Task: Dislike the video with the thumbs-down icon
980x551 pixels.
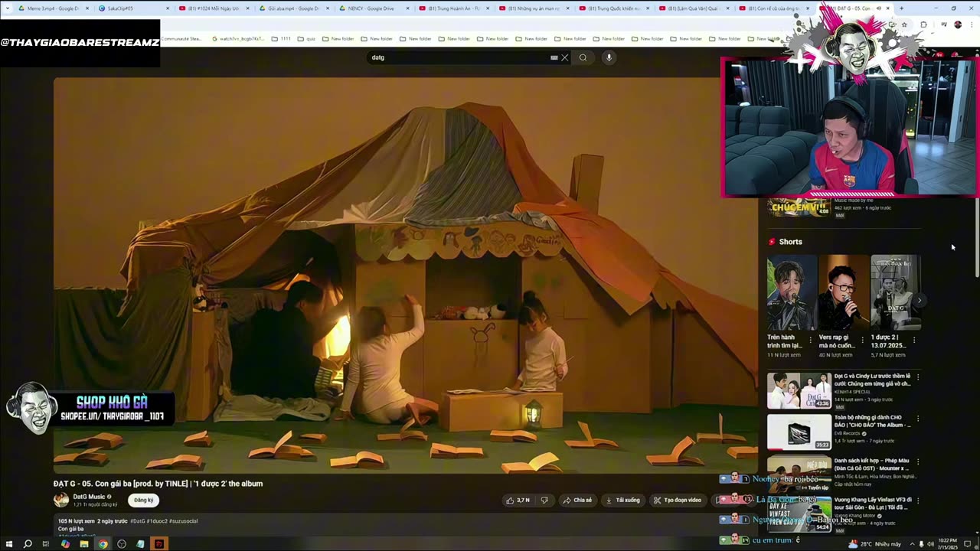Action: [544, 500]
